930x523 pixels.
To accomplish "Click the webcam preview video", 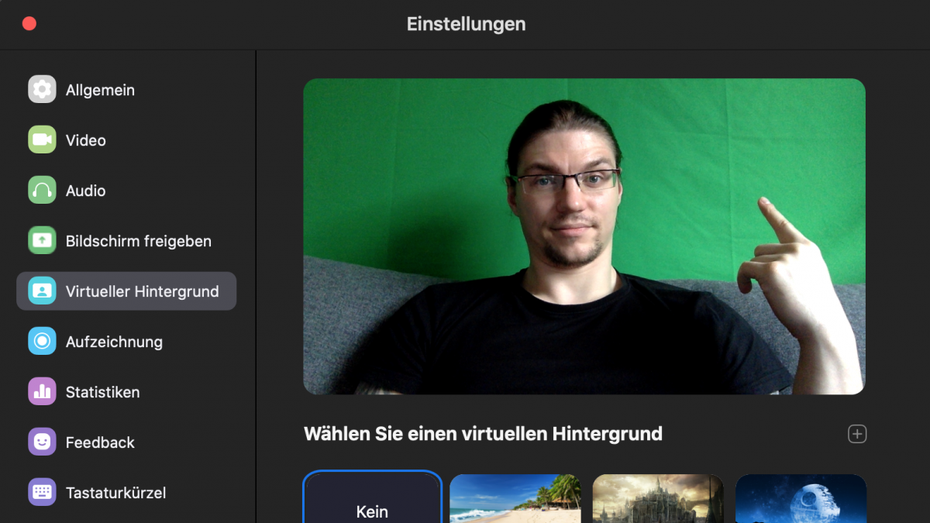I will click(x=584, y=237).
